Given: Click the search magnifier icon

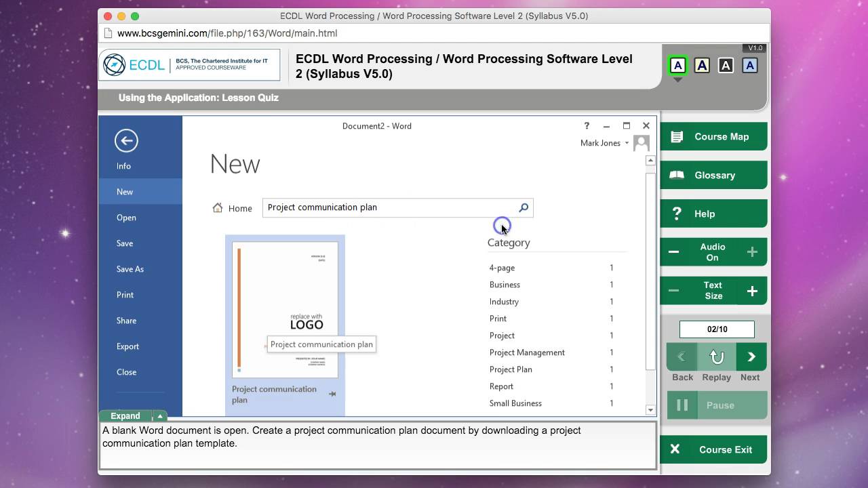Looking at the screenshot, I should (x=524, y=207).
